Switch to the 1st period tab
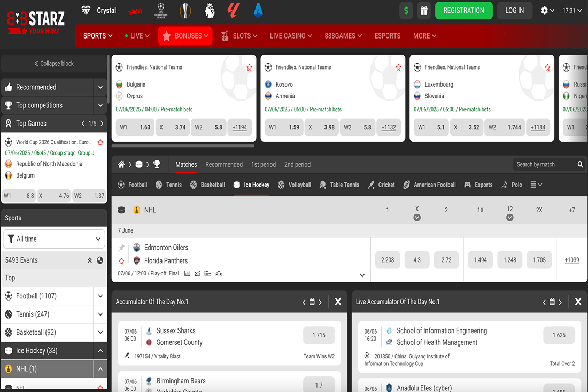The image size is (588, 392). [263, 164]
